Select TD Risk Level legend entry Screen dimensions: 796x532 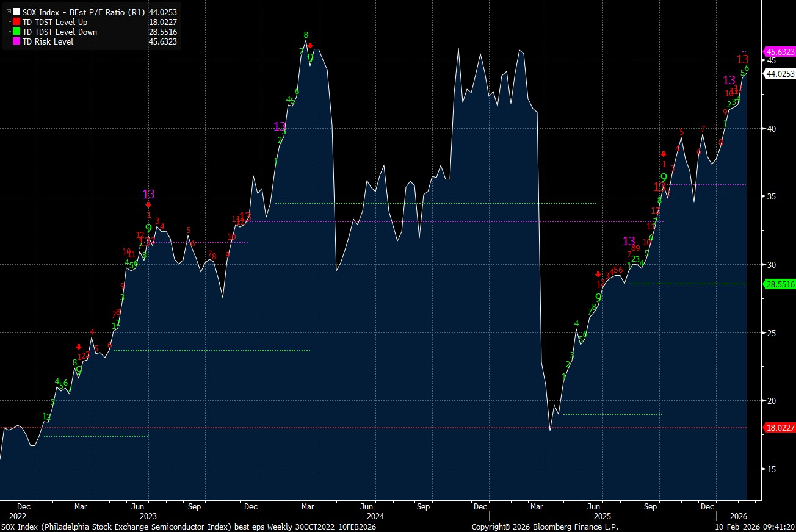(48, 41)
